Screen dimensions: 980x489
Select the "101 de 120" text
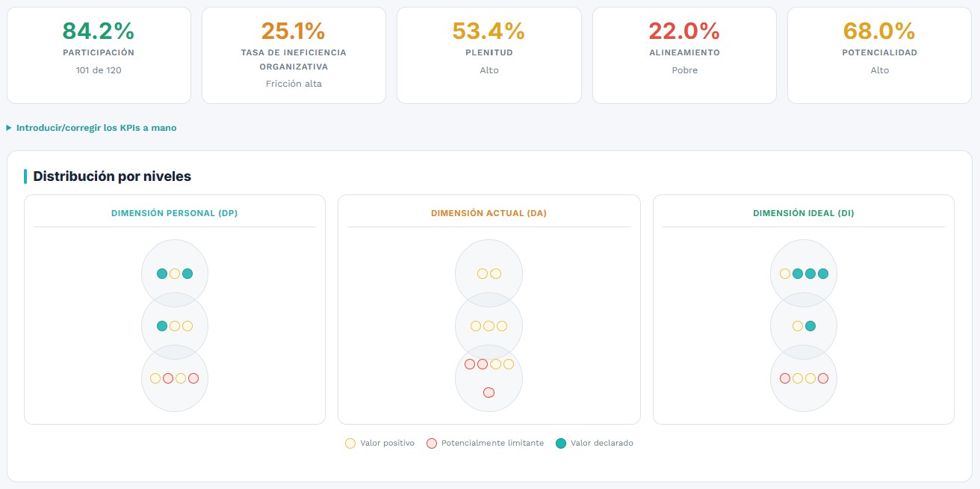99,70
